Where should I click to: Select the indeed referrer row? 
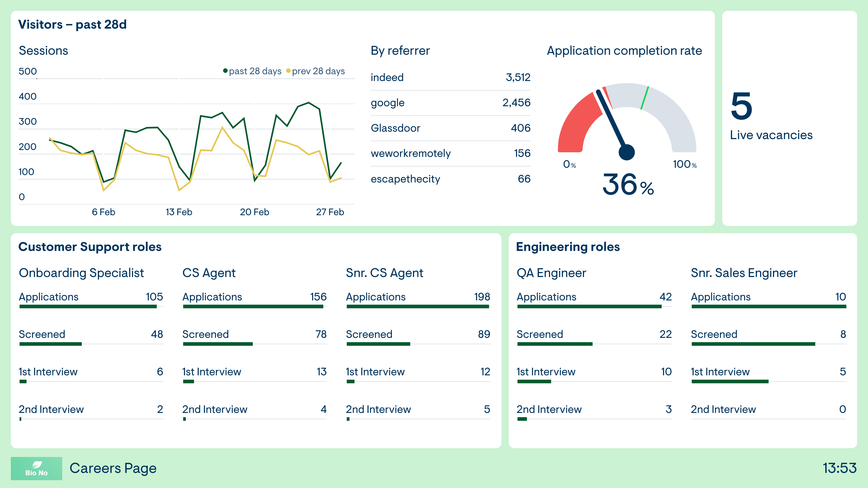click(x=450, y=77)
